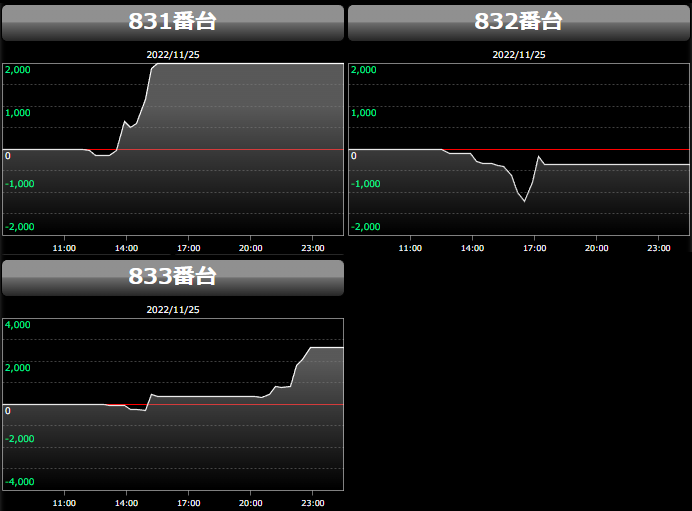Click the 14:00 time label on 831 chart
The image size is (692, 511).
[x=126, y=247]
